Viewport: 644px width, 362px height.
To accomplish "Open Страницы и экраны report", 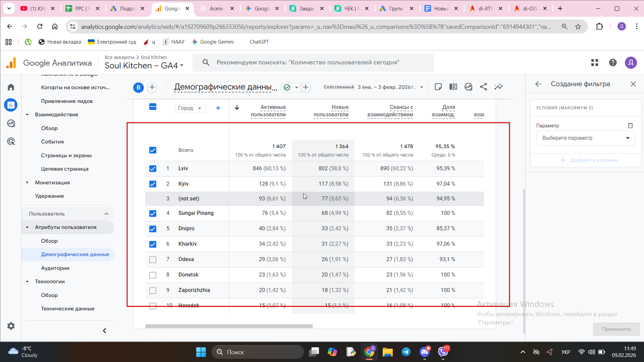I will (66, 156).
